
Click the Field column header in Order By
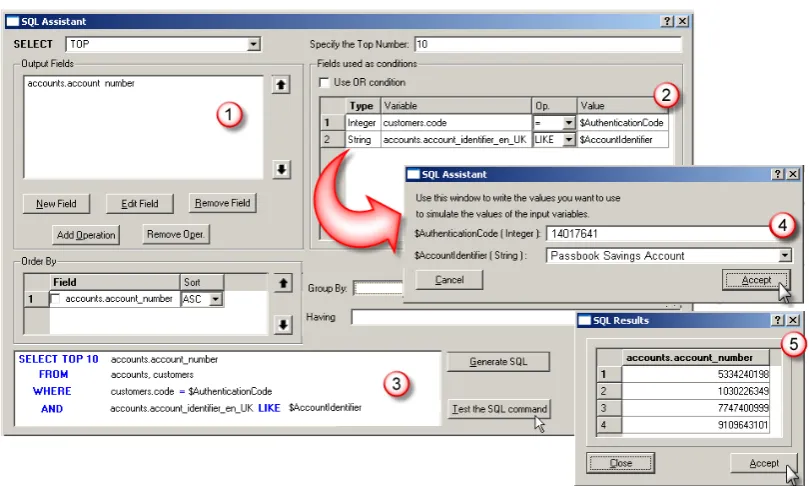(x=115, y=282)
